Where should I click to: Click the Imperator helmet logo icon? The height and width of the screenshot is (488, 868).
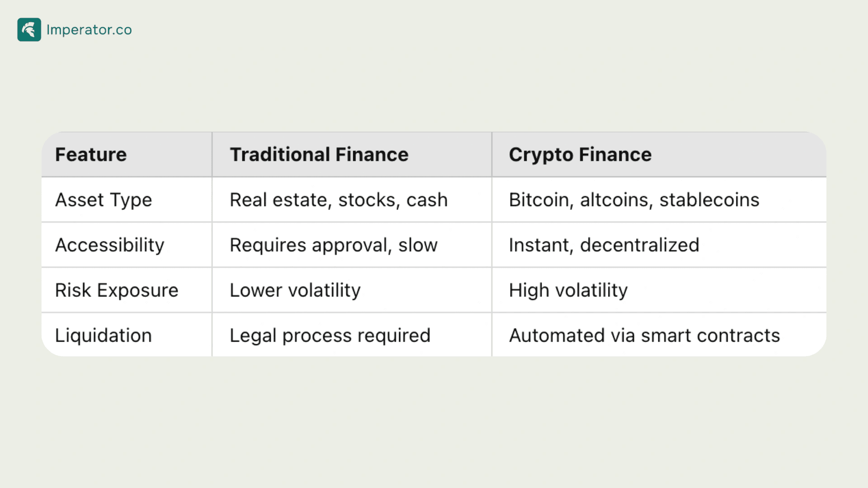point(29,30)
